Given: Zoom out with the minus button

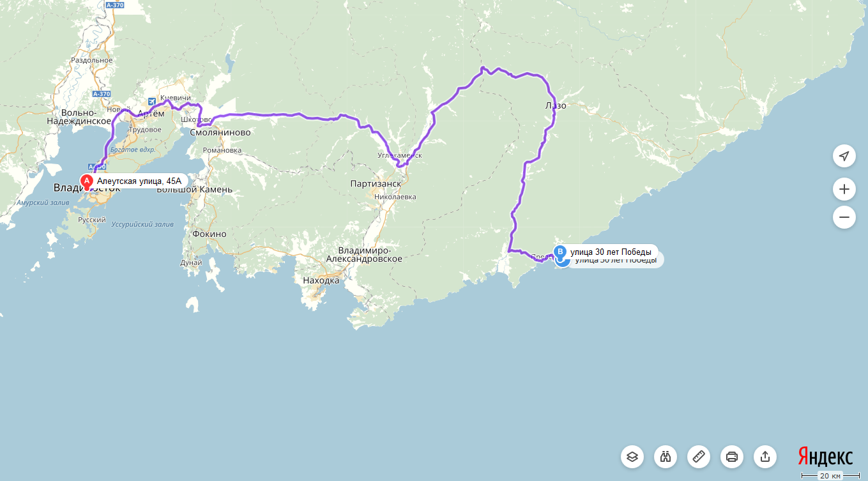Looking at the screenshot, I should tap(844, 217).
